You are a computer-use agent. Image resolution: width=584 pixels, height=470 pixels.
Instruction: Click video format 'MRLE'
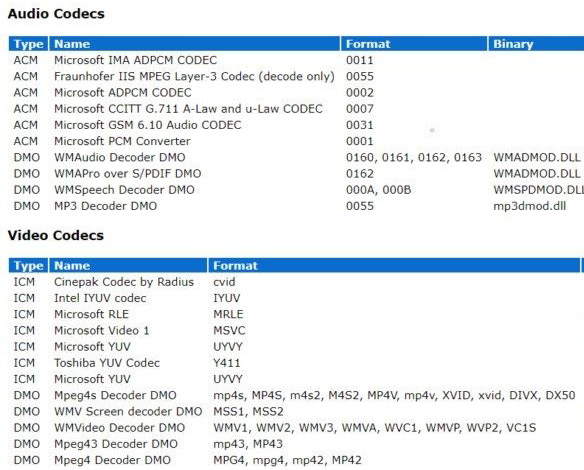pos(228,314)
